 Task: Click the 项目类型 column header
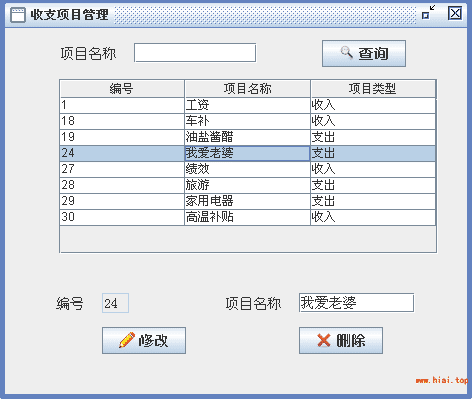point(373,89)
